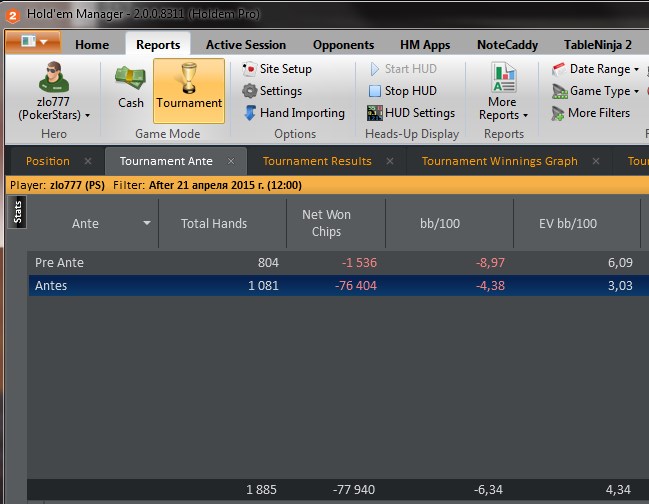
Task: Sort by the Ante column header
Action: [85, 223]
